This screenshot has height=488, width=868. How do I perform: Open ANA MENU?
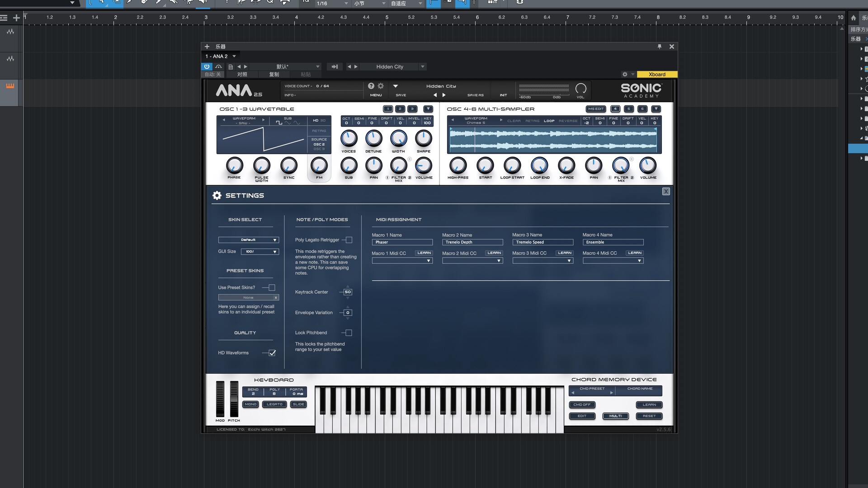click(x=376, y=95)
